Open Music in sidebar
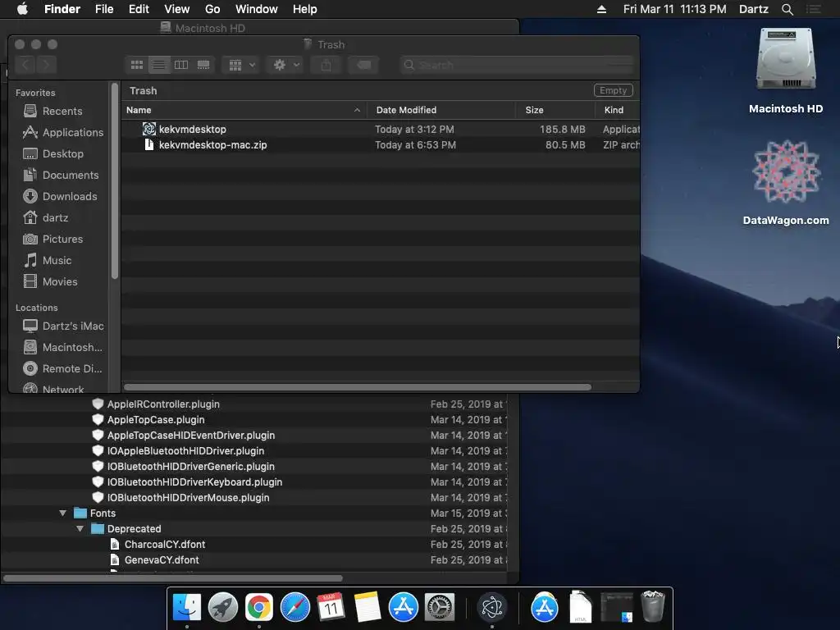The height and width of the screenshot is (630, 840). (48, 260)
